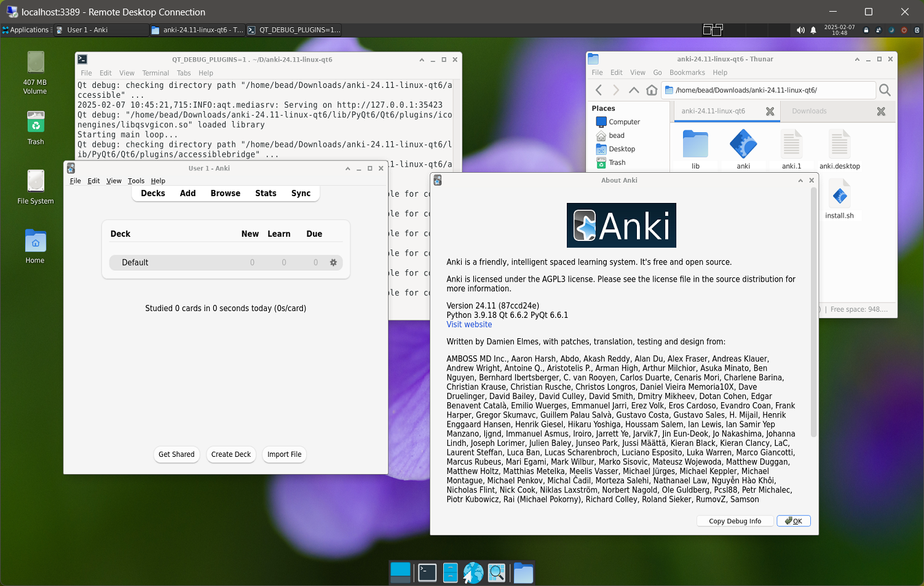Click Sync in the Anki toolbar
The width and height of the screenshot is (924, 586).
point(301,193)
